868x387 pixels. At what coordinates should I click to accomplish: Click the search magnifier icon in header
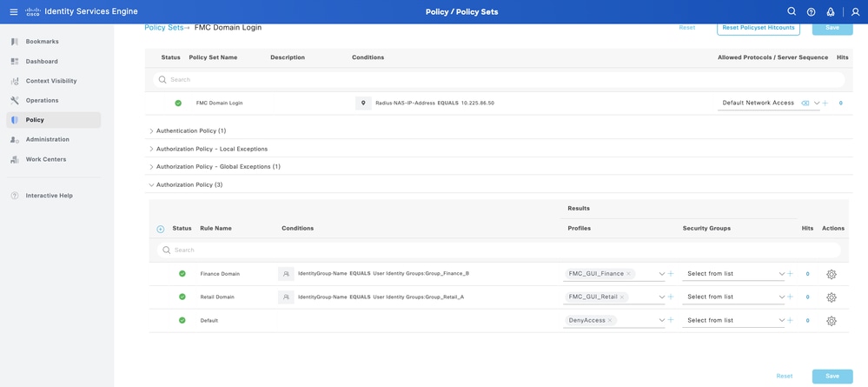792,12
